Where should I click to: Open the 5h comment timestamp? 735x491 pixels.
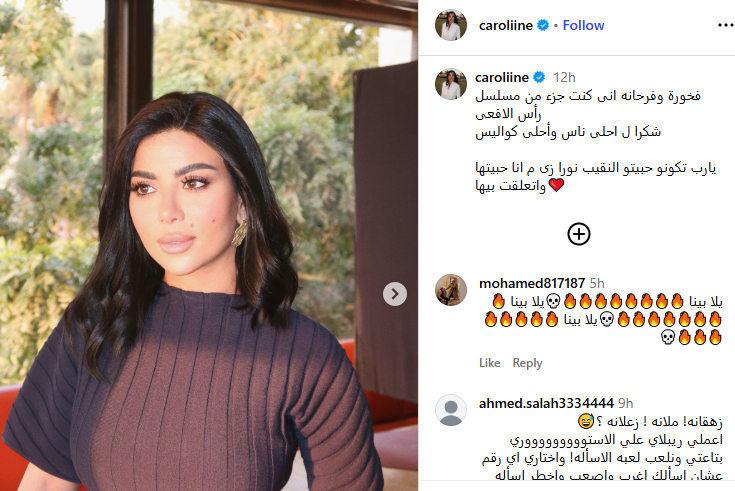point(597,283)
